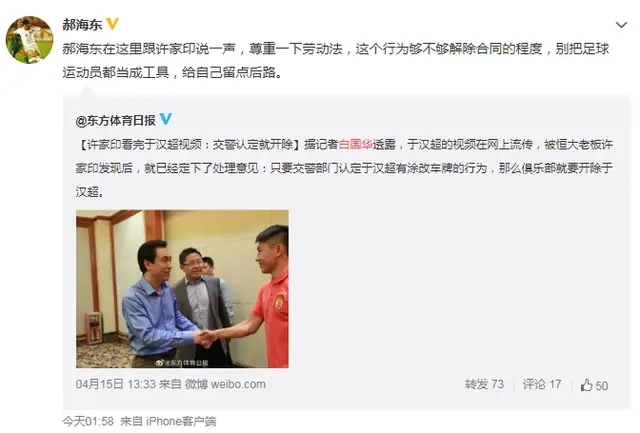
Task: Click 转发 73 to repost
Action: point(484,384)
